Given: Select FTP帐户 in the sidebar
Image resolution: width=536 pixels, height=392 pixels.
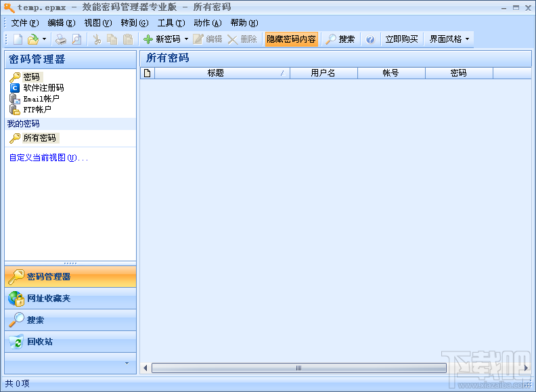Looking at the screenshot, I should [x=37, y=110].
